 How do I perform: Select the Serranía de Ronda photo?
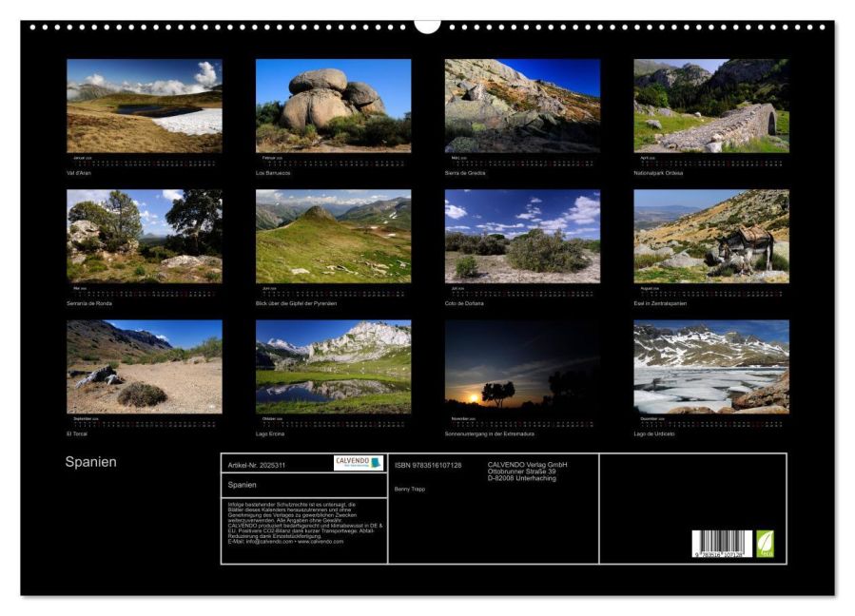coord(145,236)
